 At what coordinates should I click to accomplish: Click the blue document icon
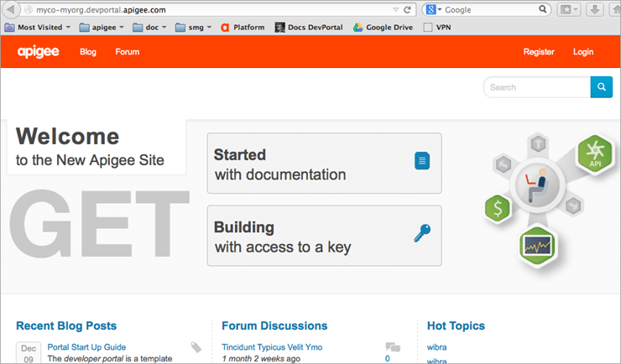click(x=422, y=161)
